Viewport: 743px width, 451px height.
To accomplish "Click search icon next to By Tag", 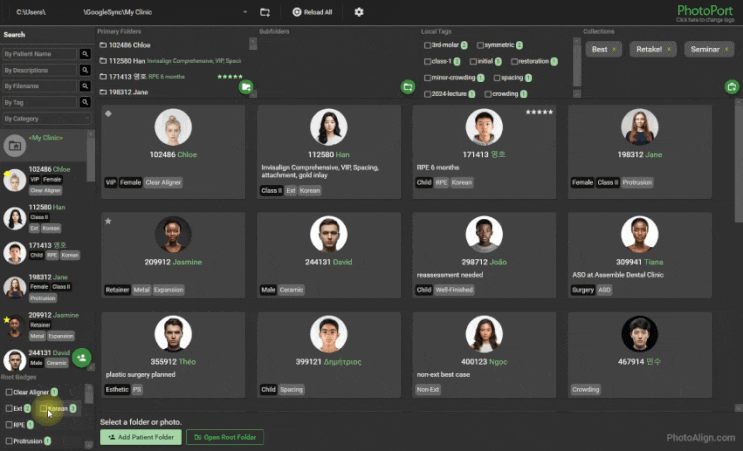I will point(85,102).
